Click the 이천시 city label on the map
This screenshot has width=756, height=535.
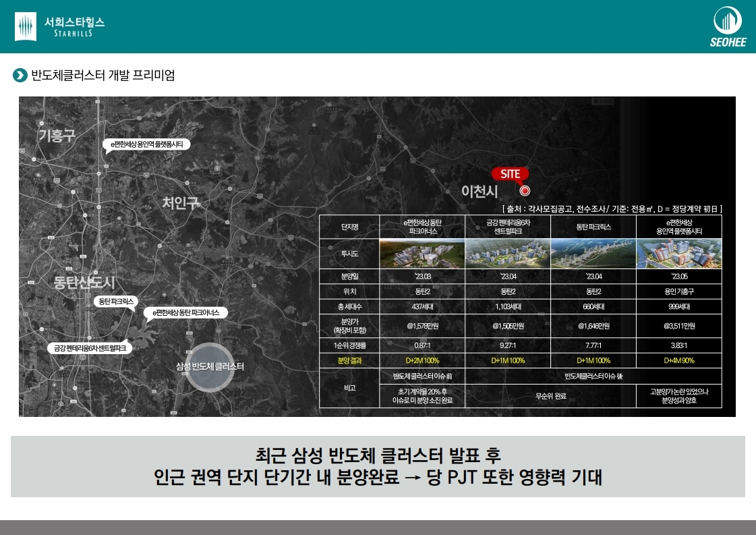coord(479,191)
